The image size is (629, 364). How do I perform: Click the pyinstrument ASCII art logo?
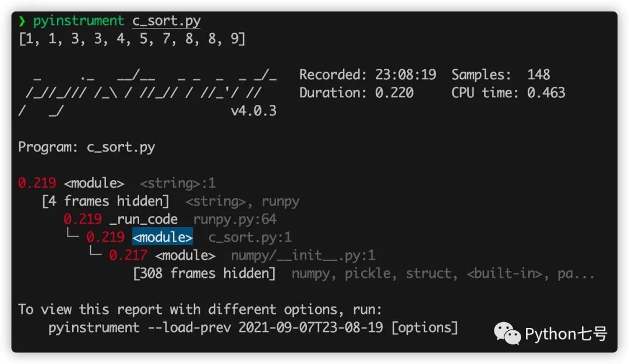tap(147, 93)
